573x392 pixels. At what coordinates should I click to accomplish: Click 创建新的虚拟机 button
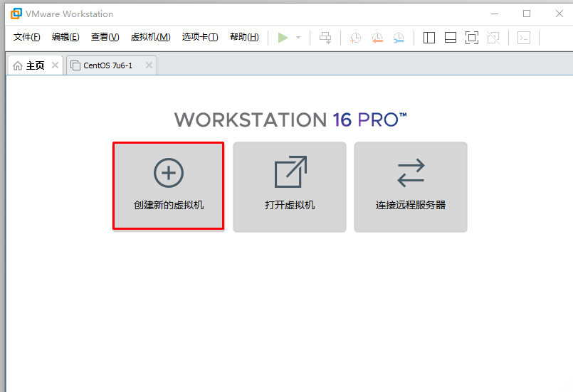coord(169,186)
